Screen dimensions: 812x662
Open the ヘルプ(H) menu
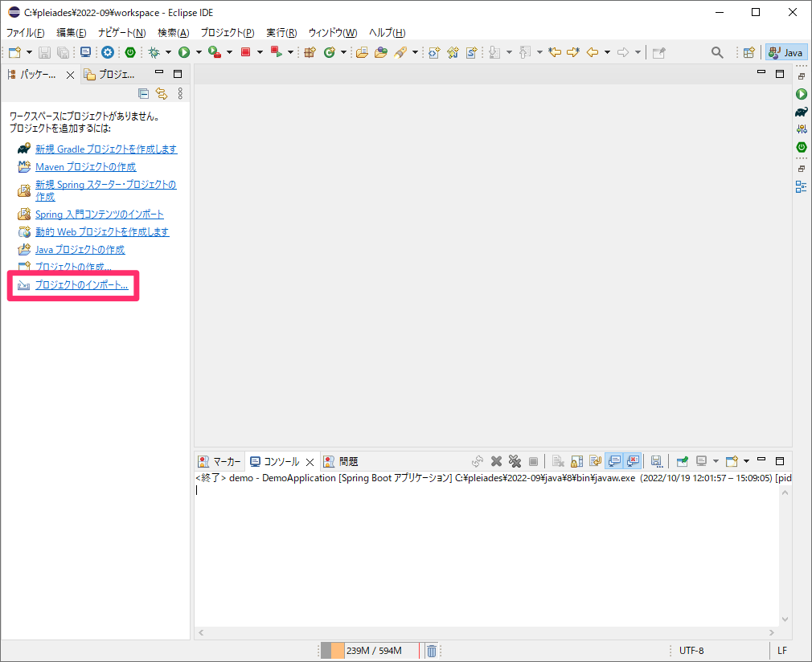(x=388, y=33)
